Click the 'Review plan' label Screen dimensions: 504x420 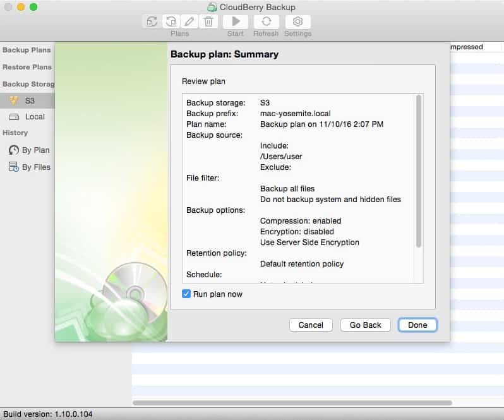point(203,81)
